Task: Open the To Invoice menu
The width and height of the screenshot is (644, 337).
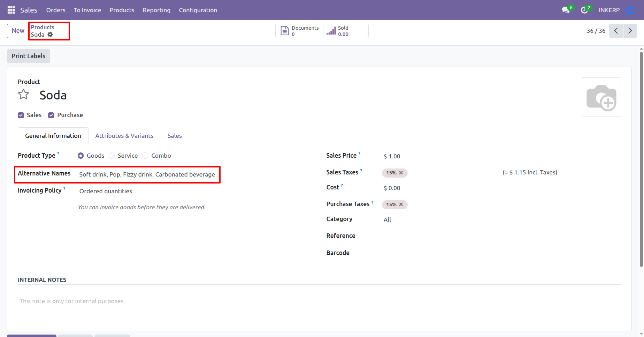Action: pyautogui.click(x=87, y=10)
